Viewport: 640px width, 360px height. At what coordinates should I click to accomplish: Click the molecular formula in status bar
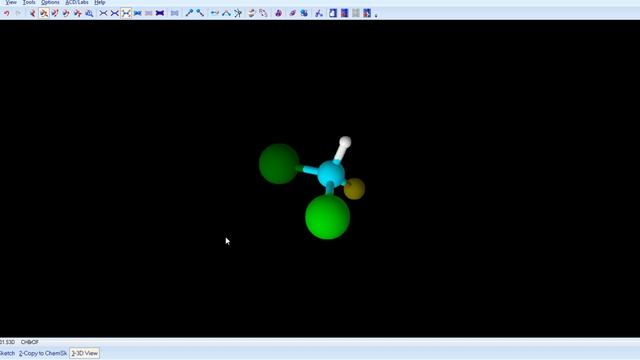[x=30, y=342]
